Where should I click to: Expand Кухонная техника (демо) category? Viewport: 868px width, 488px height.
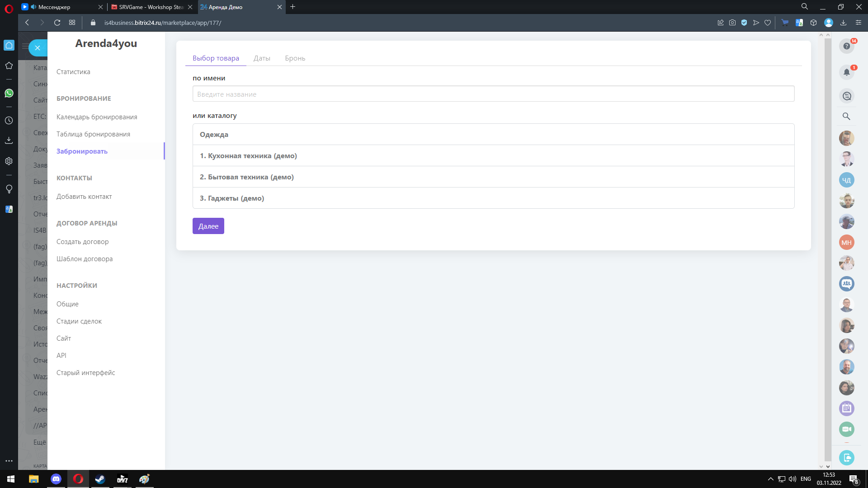click(x=248, y=156)
